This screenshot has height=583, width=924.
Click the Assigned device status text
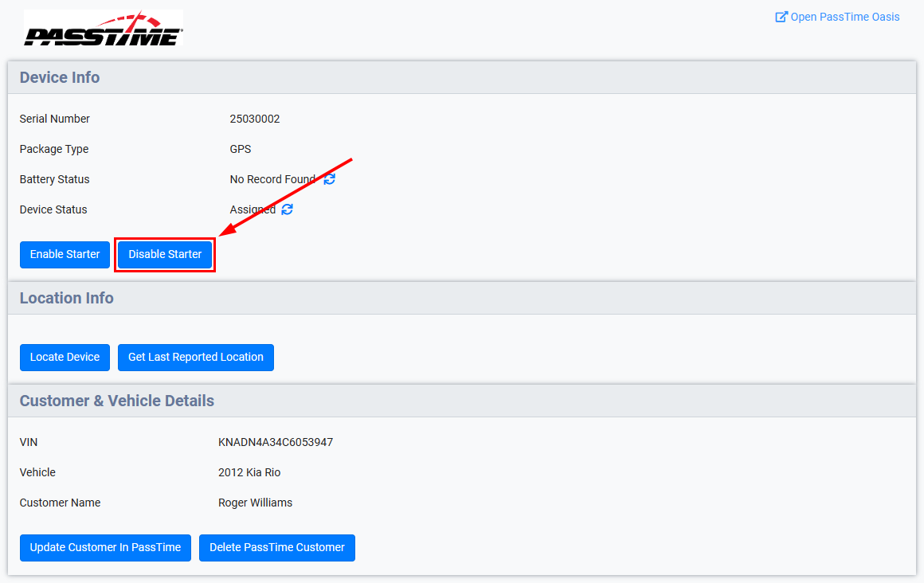(x=252, y=209)
